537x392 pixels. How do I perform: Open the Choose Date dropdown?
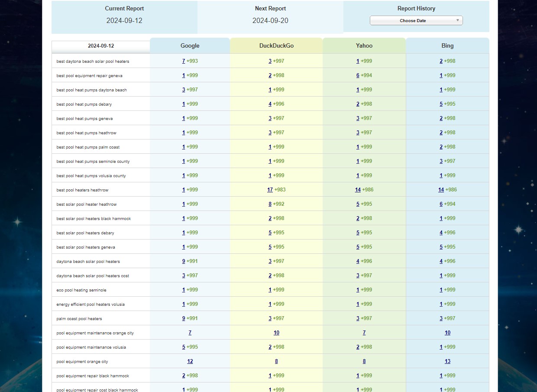tap(416, 20)
